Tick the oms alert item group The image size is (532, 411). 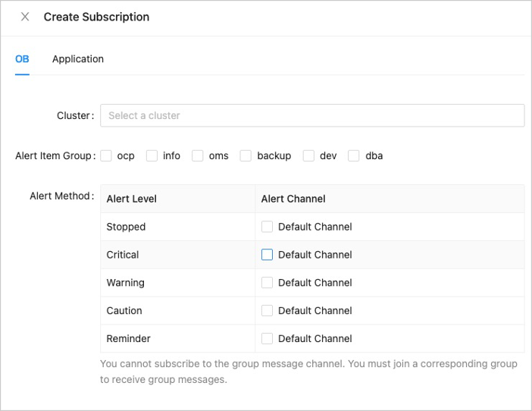pyautogui.click(x=198, y=155)
